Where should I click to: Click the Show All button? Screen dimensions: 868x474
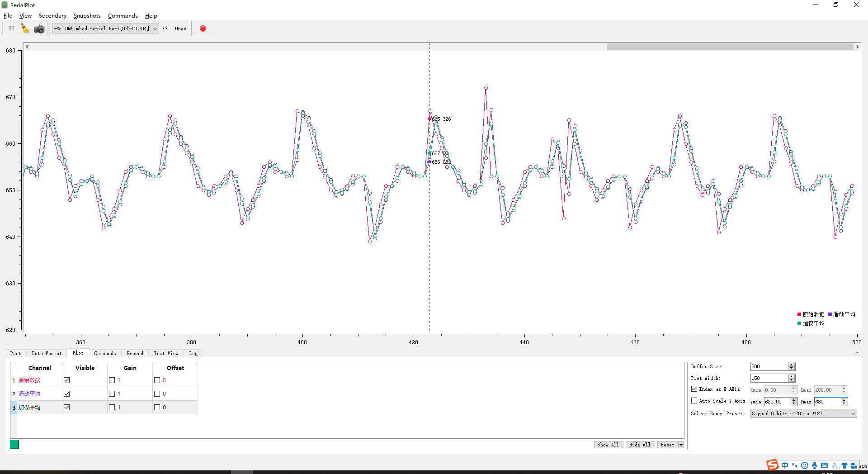click(x=608, y=445)
